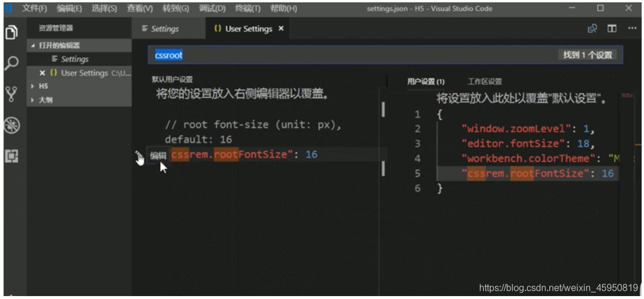644x299 pixels.
Task: Open the Explorer view in activity bar
Action: (x=12, y=32)
